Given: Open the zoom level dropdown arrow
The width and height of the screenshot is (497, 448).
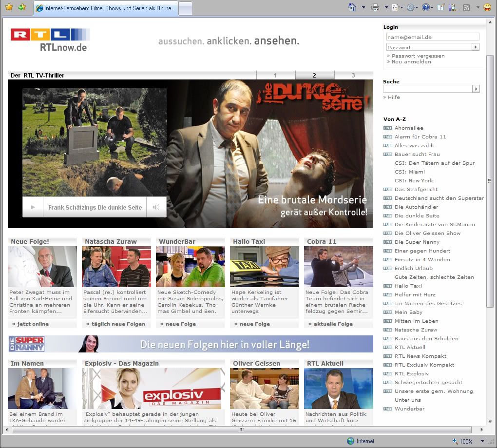Looking at the screenshot, I should [482, 441].
